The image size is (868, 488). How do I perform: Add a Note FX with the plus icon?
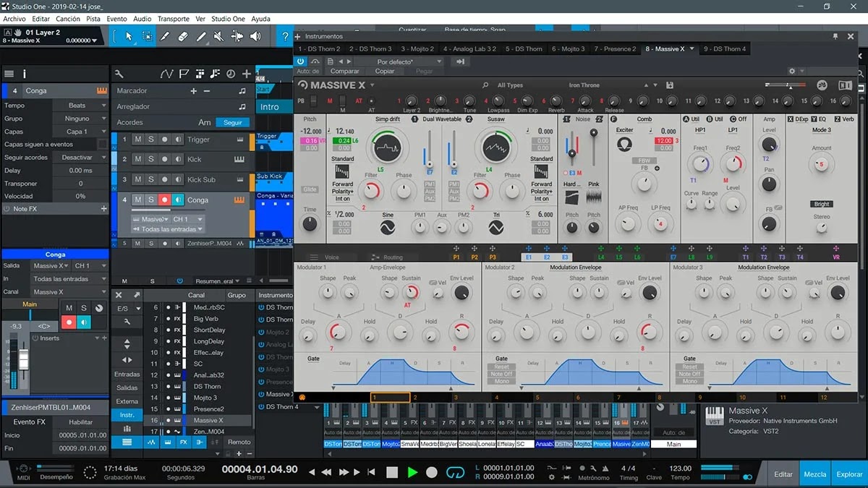click(103, 209)
